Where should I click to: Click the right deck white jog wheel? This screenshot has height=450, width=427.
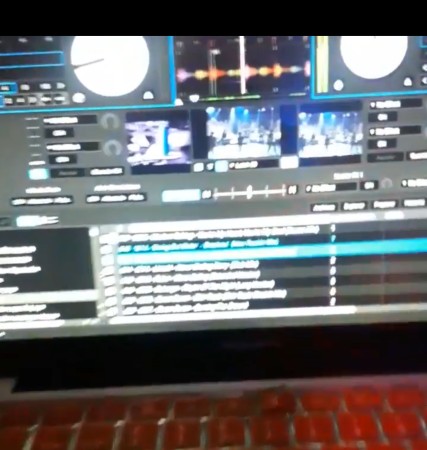click(x=374, y=56)
